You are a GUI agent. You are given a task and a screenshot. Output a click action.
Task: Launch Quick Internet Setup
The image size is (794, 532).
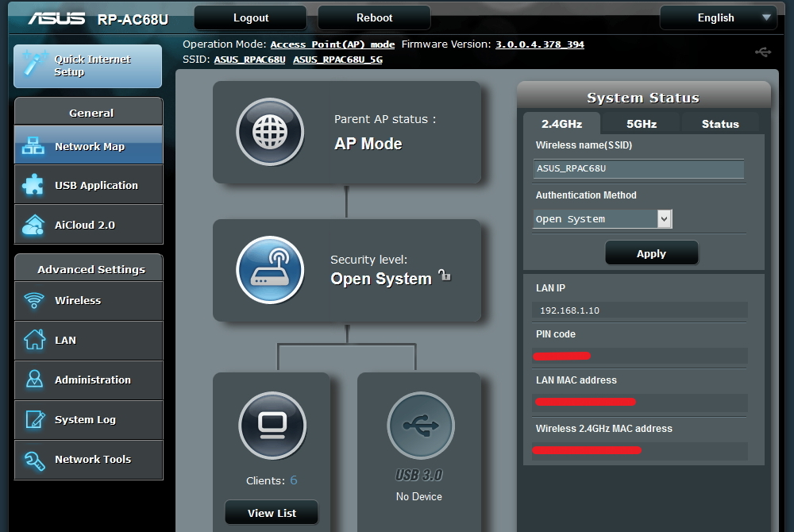(87, 66)
